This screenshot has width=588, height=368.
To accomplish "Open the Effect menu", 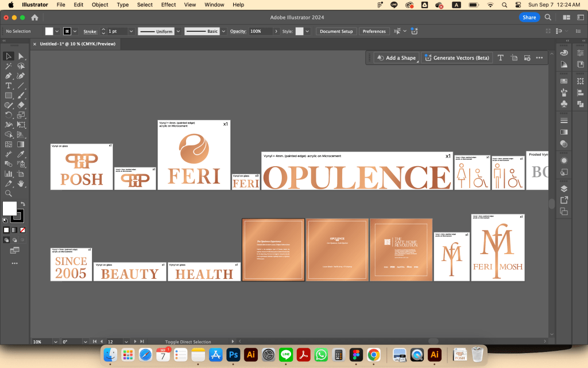I will (168, 5).
